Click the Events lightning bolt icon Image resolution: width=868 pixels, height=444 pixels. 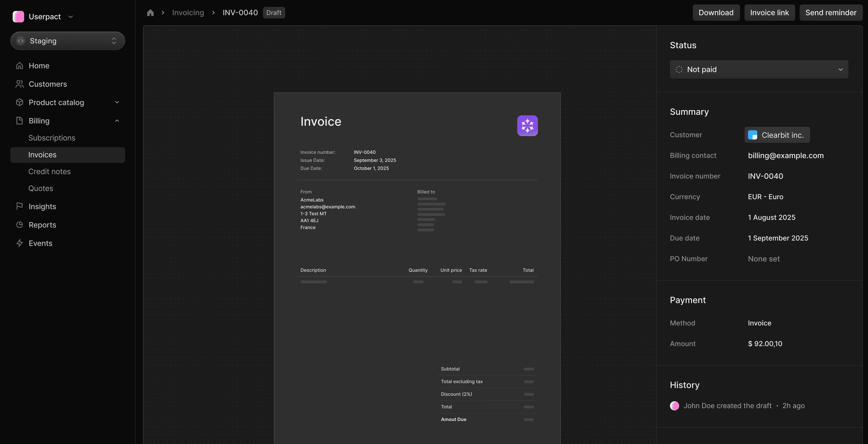[20, 243]
